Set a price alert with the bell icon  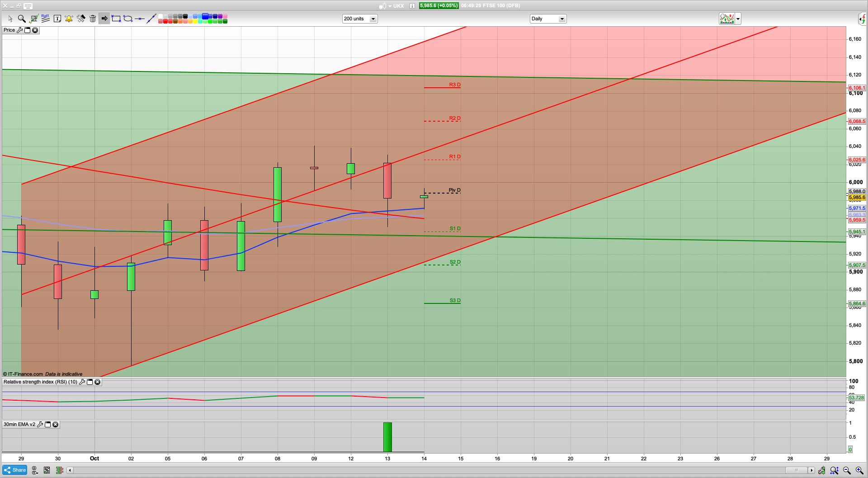69,19
